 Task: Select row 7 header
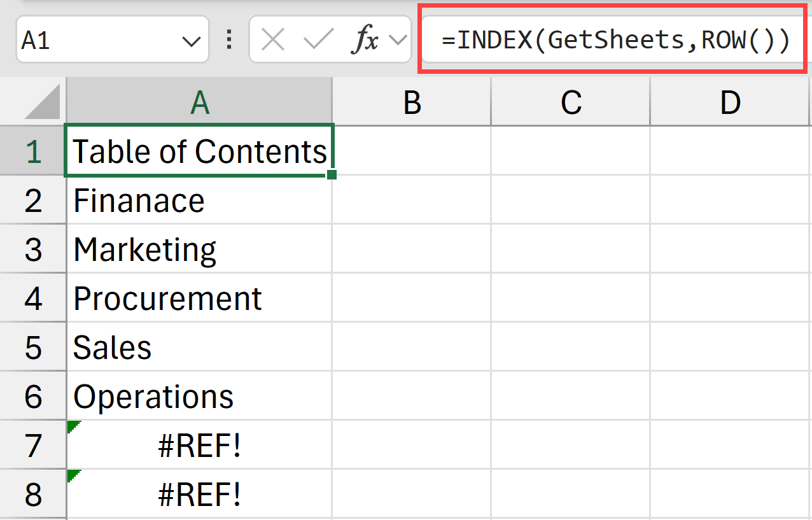[33, 445]
